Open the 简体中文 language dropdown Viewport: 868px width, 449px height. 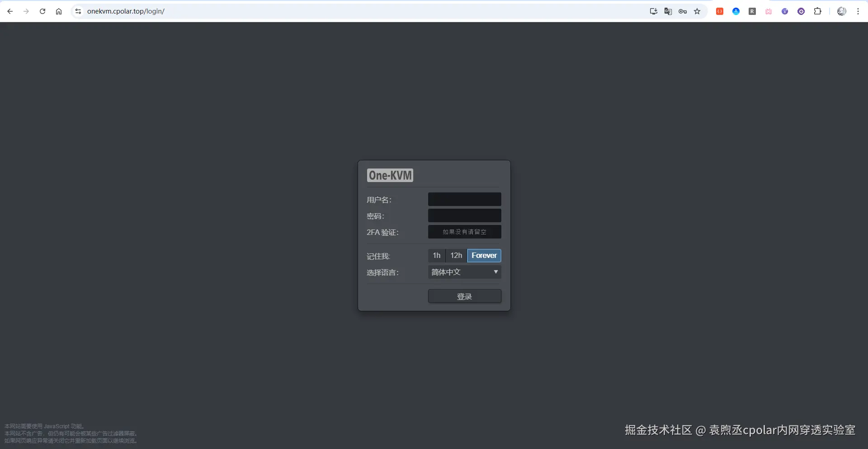tap(464, 272)
